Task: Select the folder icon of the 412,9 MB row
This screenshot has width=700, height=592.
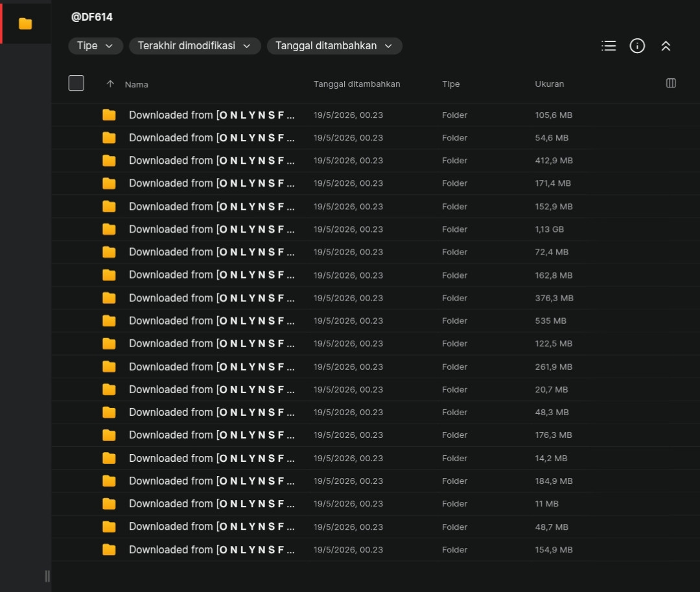Action: tap(109, 161)
